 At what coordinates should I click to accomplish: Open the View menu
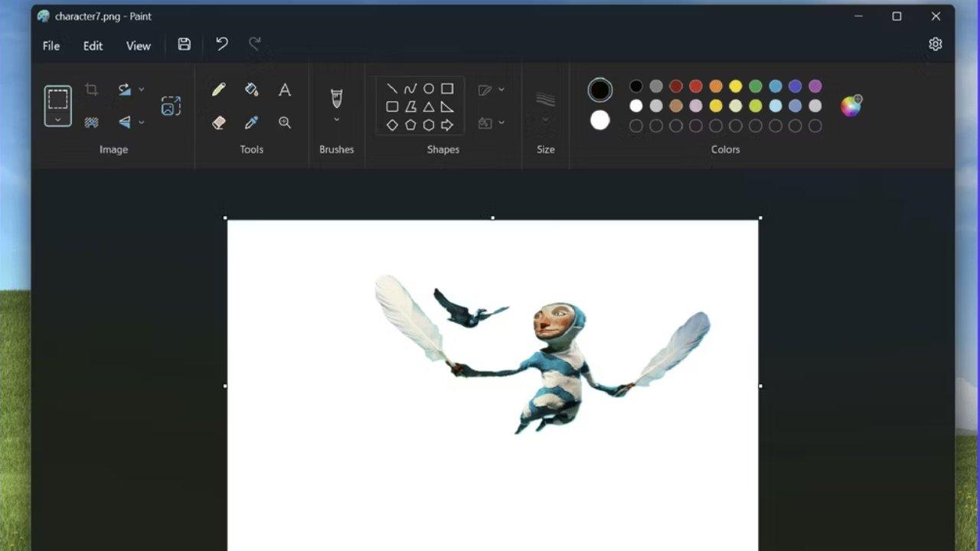point(138,46)
